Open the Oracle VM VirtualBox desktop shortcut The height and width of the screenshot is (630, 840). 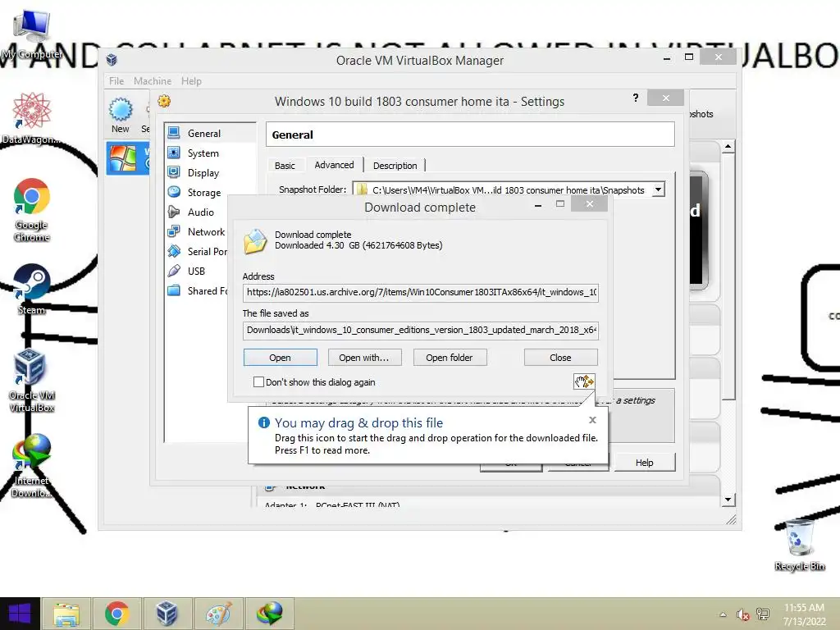[x=32, y=381]
